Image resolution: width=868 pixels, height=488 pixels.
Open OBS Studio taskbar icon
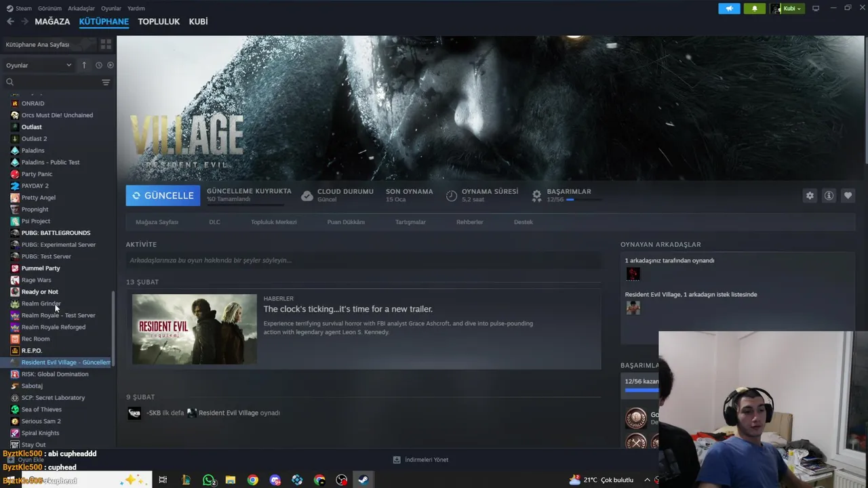coord(342,480)
